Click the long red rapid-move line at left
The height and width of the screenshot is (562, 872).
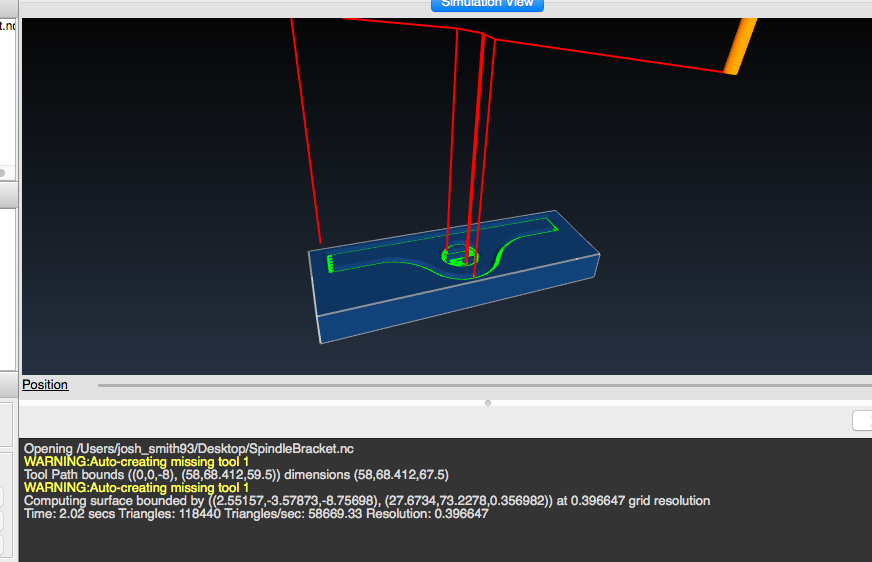306,130
